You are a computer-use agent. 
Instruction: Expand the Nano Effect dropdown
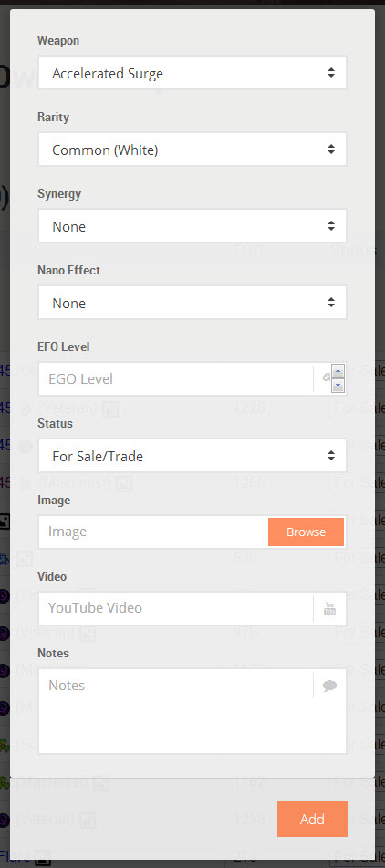coord(192,303)
